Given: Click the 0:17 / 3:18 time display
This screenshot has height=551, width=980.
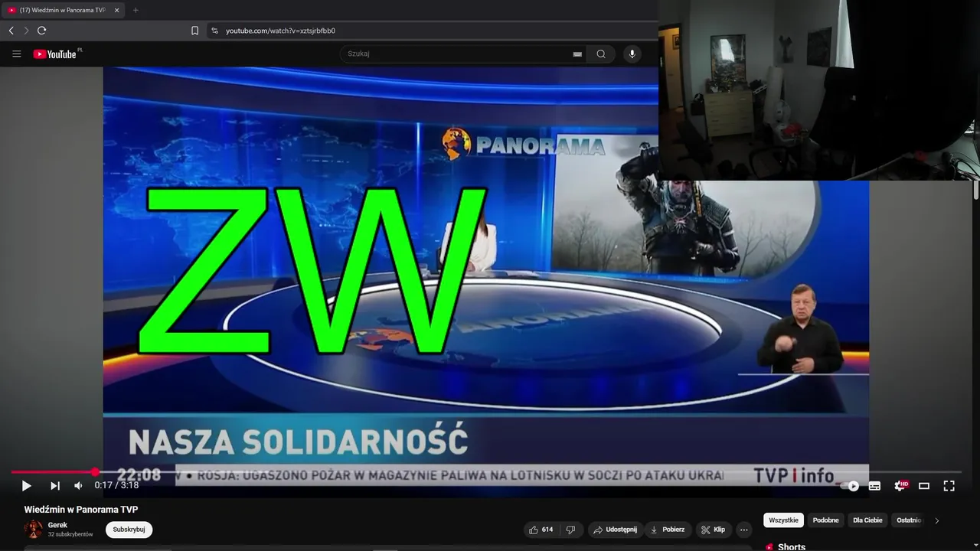Looking at the screenshot, I should 116,485.
